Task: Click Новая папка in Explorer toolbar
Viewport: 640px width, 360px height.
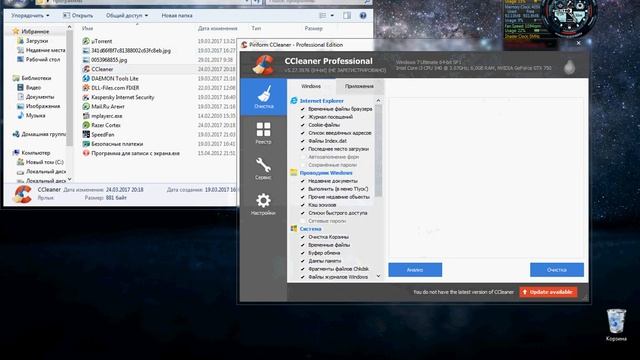Action: (x=177, y=16)
